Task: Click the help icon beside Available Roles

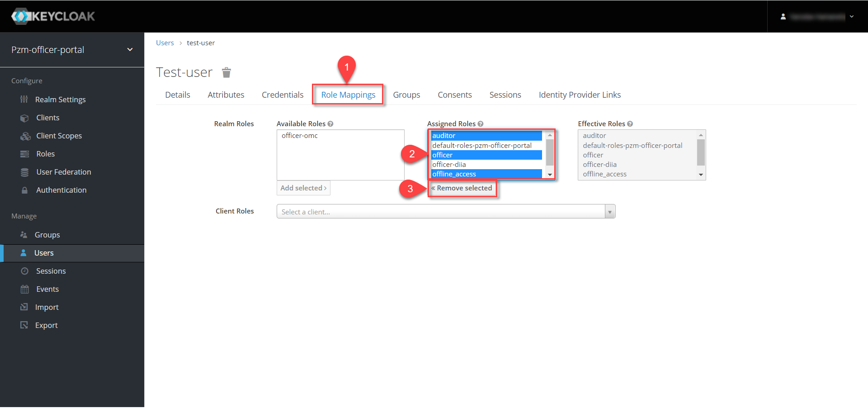Action: pos(330,124)
